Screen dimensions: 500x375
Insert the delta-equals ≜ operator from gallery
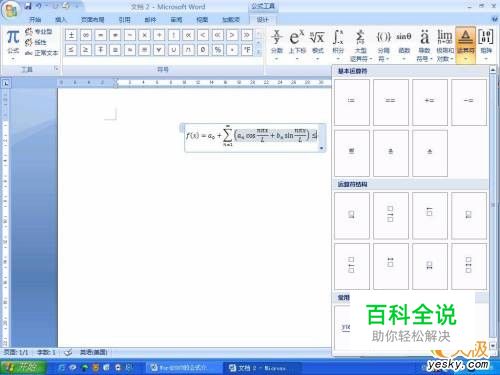click(x=430, y=153)
